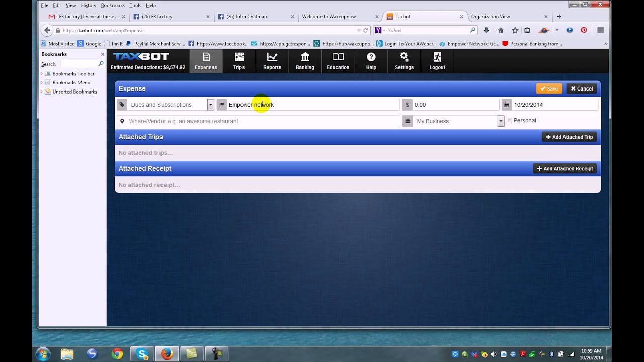Open the Help section
The width and height of the screenshot is (644, 362).
tap(371, 61)
